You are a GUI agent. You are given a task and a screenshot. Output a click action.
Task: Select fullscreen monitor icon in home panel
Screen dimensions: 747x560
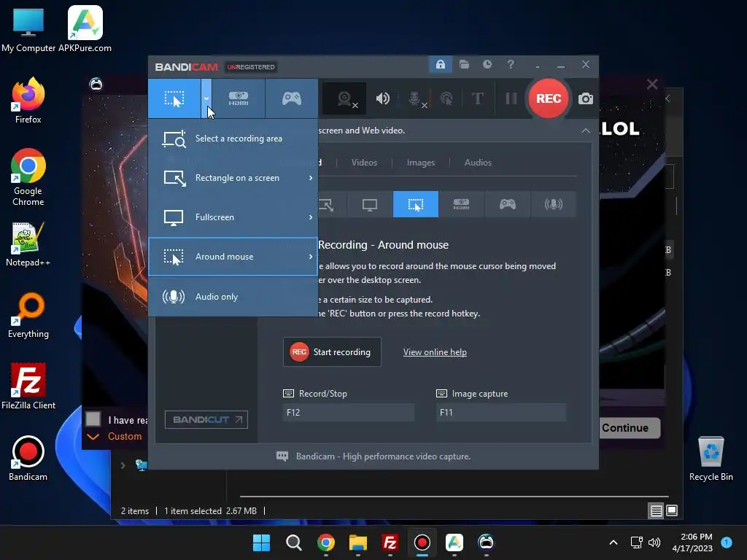370,204
